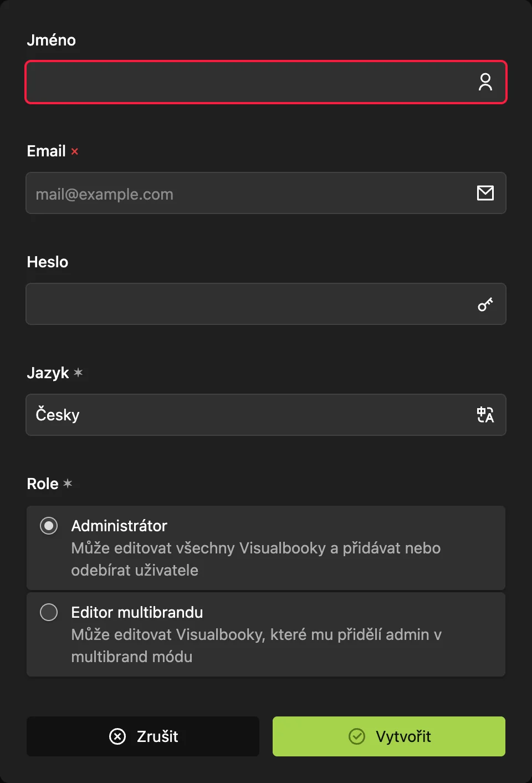Focus the Jméno input field
This screenshot has height=783, width=532.
click(266, 82)
